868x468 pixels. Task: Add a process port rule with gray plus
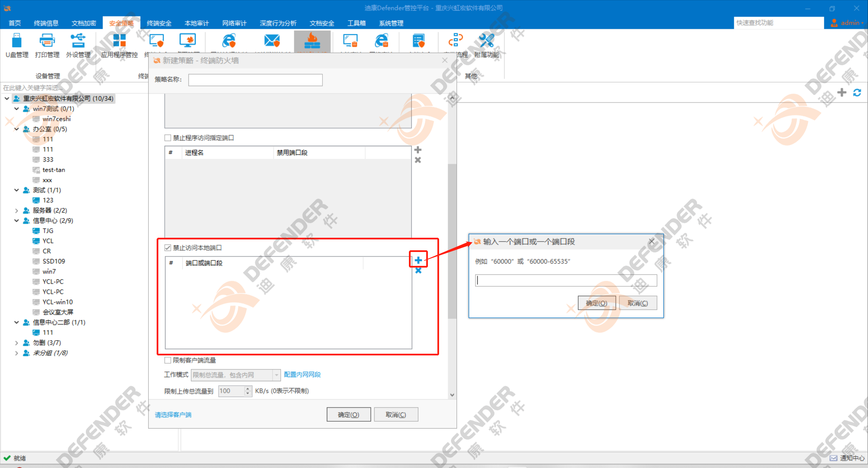click(x=418, y=150)
